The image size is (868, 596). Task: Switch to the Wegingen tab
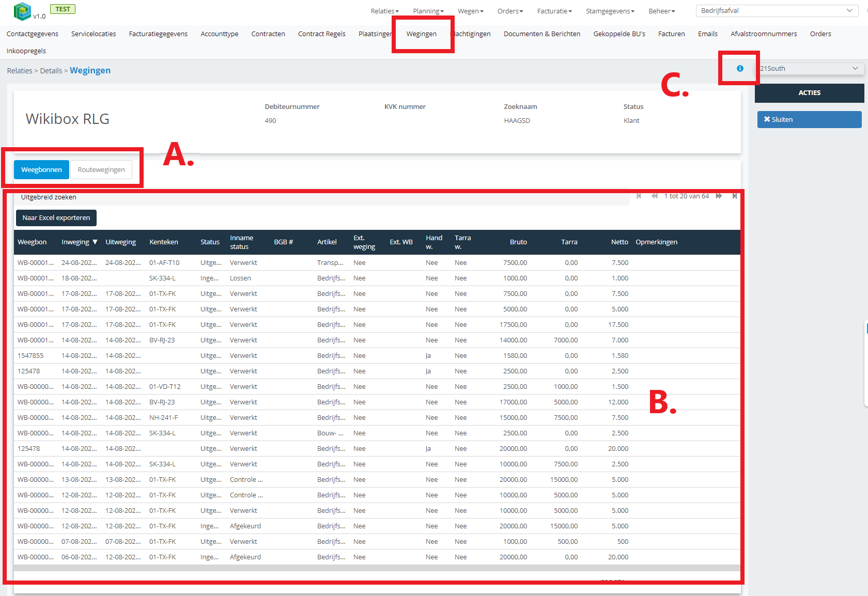click(422, 34)
